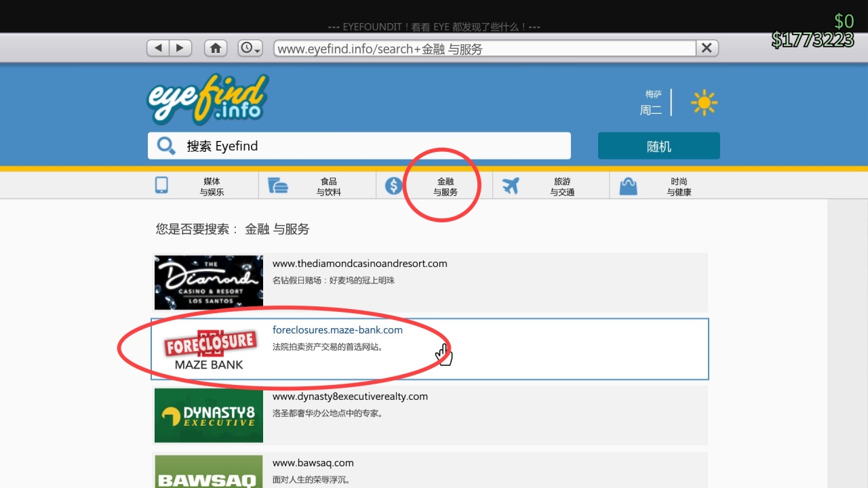Select the 面对人生的荣辱浮沉 description

pos(311,480)
